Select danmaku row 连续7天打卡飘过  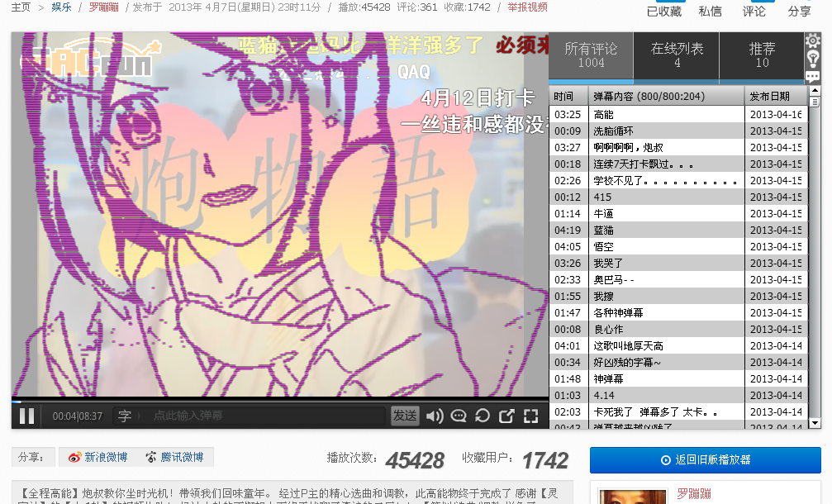(678, 164)
